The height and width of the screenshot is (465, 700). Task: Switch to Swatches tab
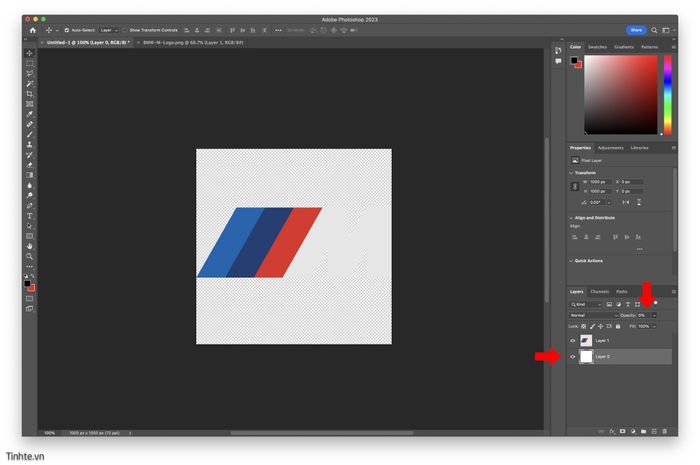(597, 47)
